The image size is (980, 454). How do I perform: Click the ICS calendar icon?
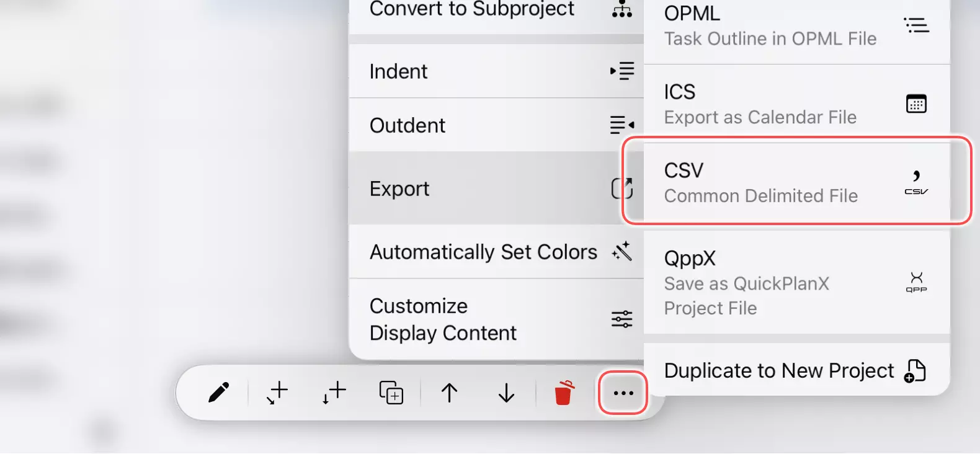tap(916, 104)
